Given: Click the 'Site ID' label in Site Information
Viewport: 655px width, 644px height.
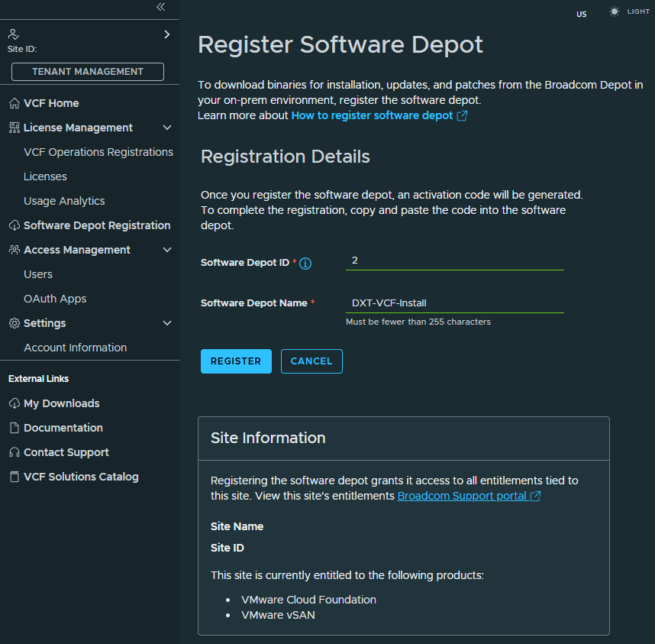Looking at the screenshot, I should (227, 548).
